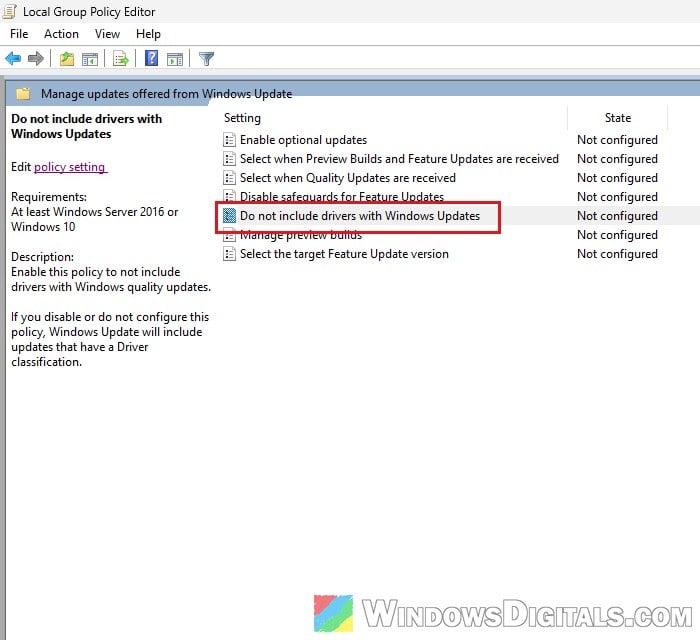Select Disable safeguards for Feature Updates
Screen dimensions: 700x640
[x=342, y=196]
